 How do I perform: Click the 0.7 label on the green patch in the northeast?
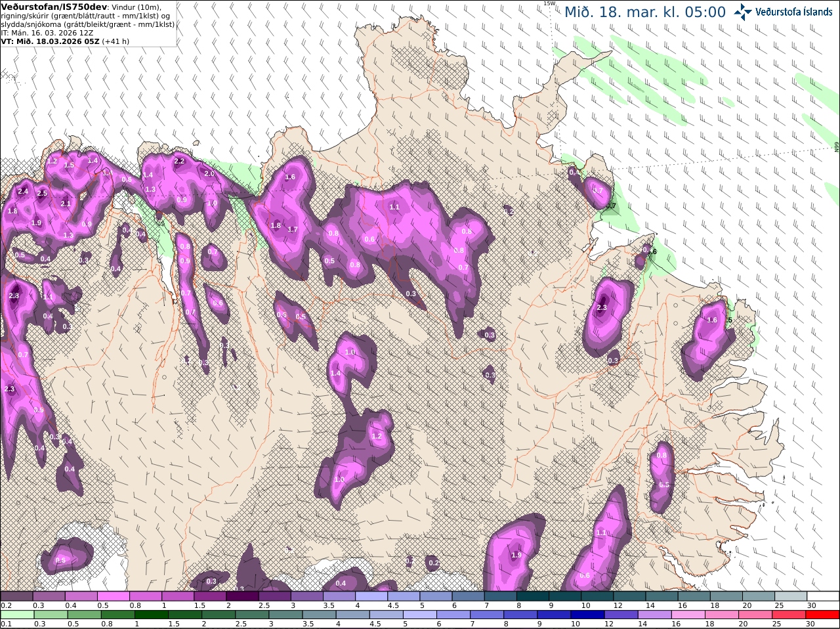tap(611, 206)
